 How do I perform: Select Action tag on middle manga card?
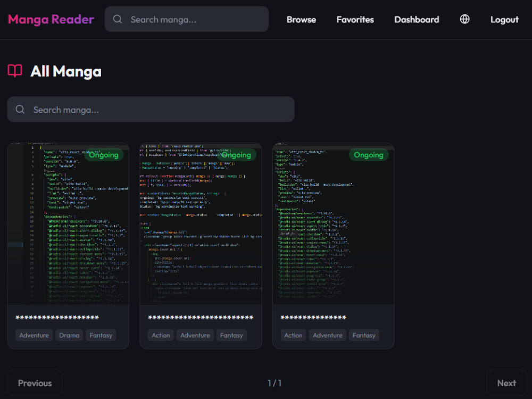point(161,335)
